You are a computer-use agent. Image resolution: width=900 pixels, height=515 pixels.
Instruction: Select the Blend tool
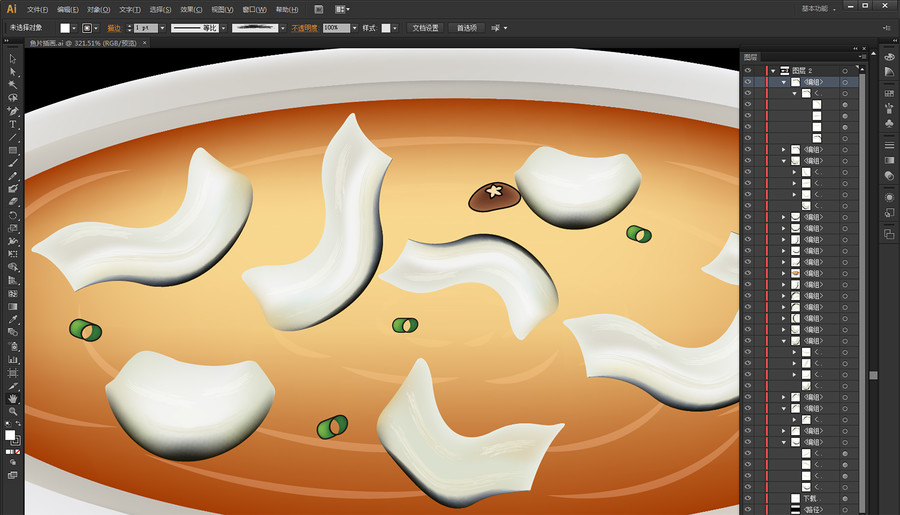[x=13, y=332]
